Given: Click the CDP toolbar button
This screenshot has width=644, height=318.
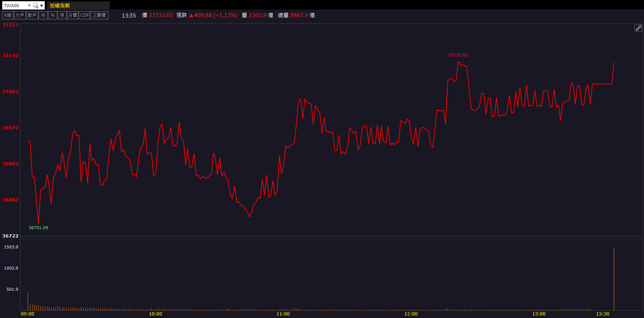Looking at the screenshot, I should pos(85,15).
